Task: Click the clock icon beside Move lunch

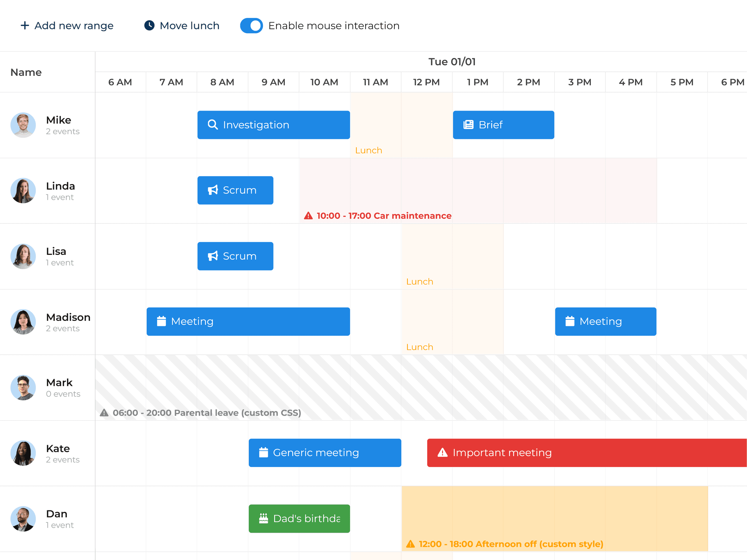Action: [150, 25]
